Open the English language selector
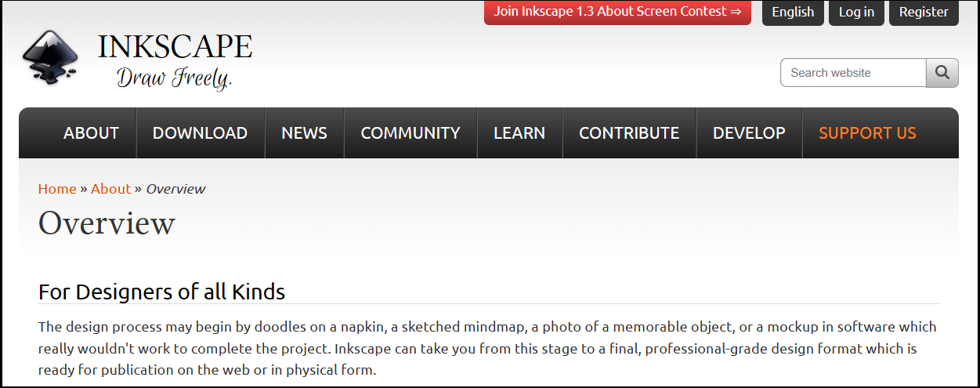 (x=793, y=12)
